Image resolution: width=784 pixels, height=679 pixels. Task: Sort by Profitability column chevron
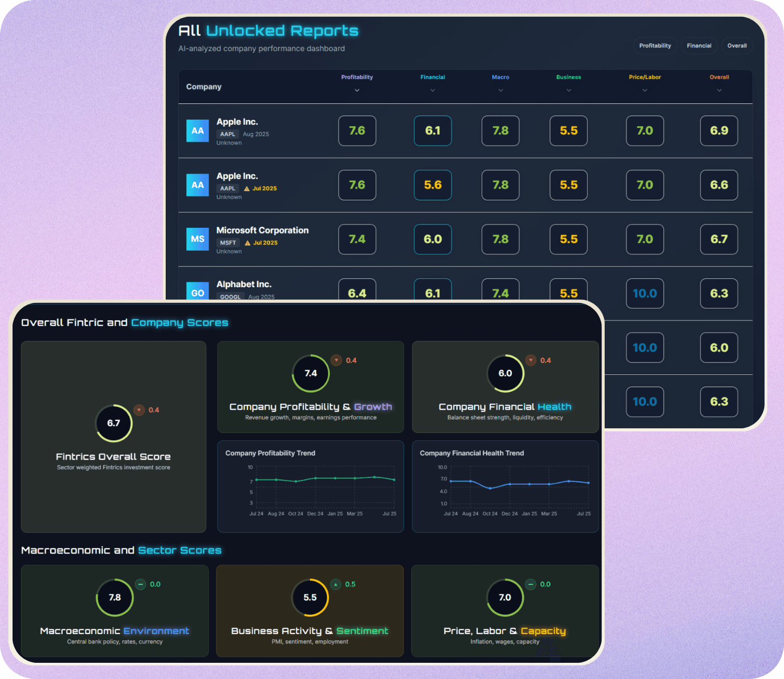357,90
